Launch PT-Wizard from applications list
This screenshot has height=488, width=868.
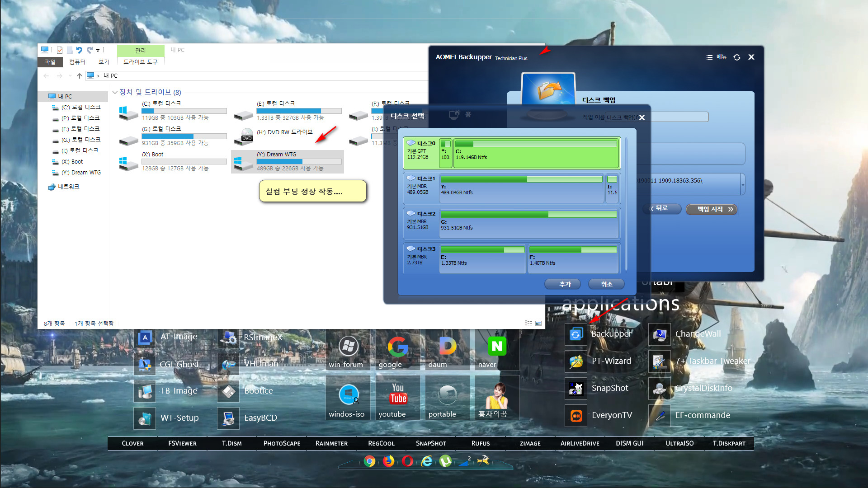click(576, 361)
